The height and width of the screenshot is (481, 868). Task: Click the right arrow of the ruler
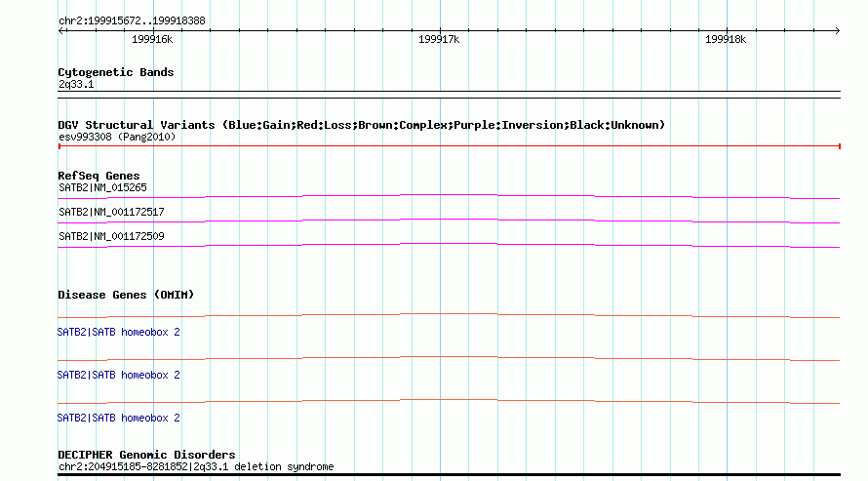(x=837, y=31)
